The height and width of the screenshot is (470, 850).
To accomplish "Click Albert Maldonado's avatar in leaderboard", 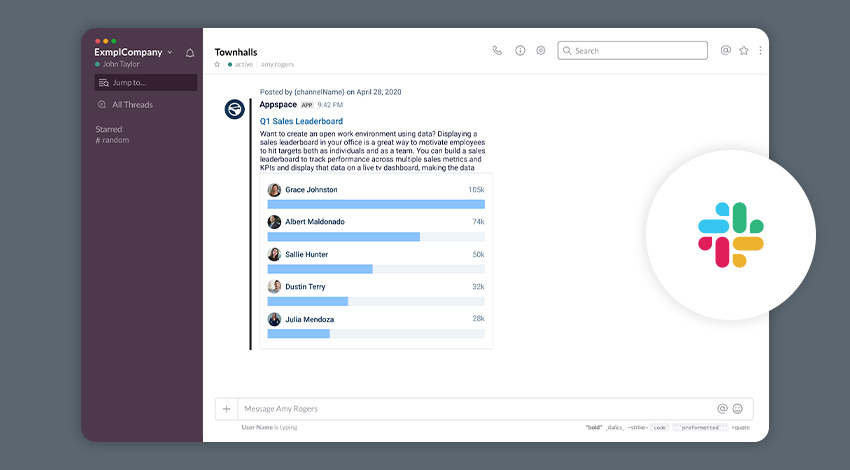I will 274,222.
